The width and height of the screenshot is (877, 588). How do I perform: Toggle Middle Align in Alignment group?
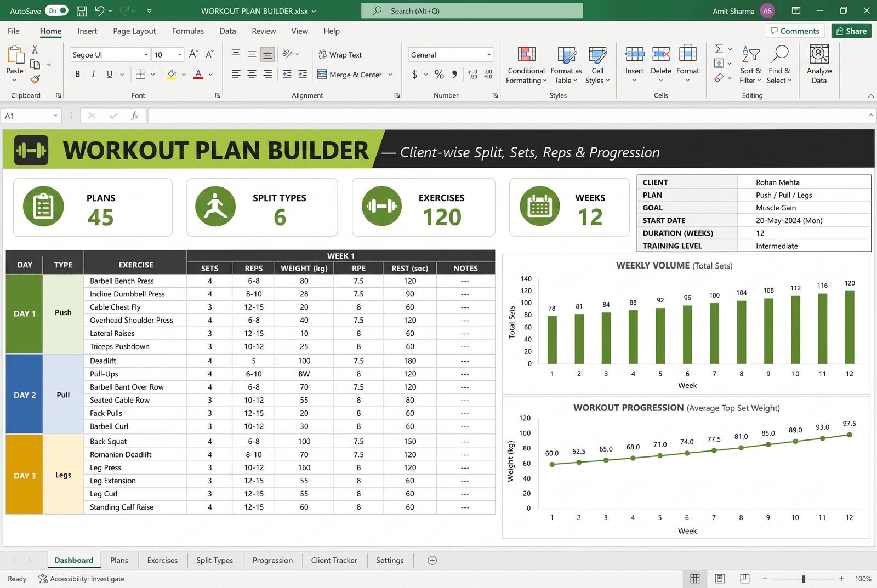click(x=252, y=54)
